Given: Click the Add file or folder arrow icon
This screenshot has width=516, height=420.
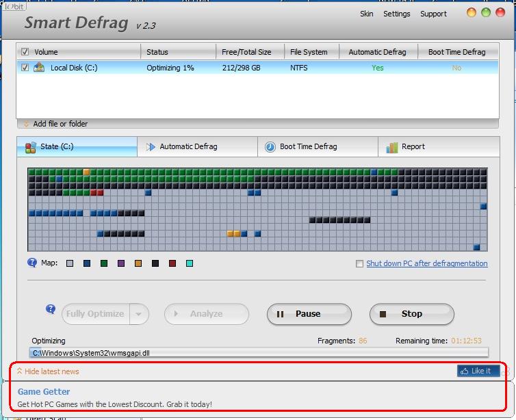Looking at the screenshot, I should [x=26, y=124].
